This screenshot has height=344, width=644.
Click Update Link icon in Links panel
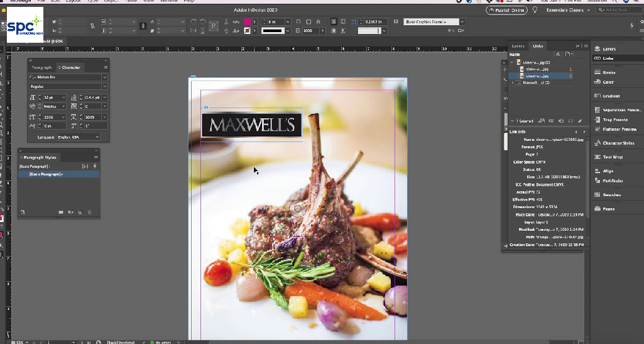coord(570,121)
